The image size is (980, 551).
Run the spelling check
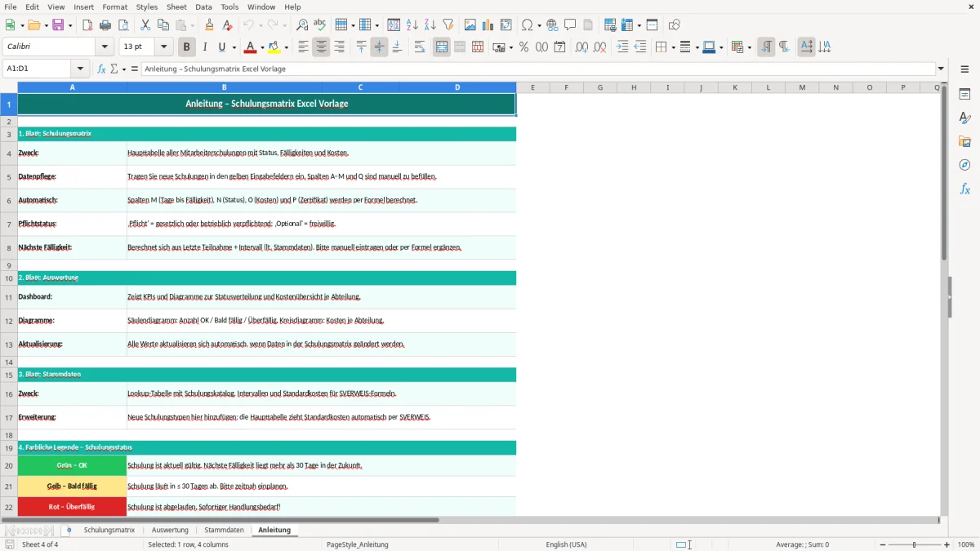(x=320, y=25)
